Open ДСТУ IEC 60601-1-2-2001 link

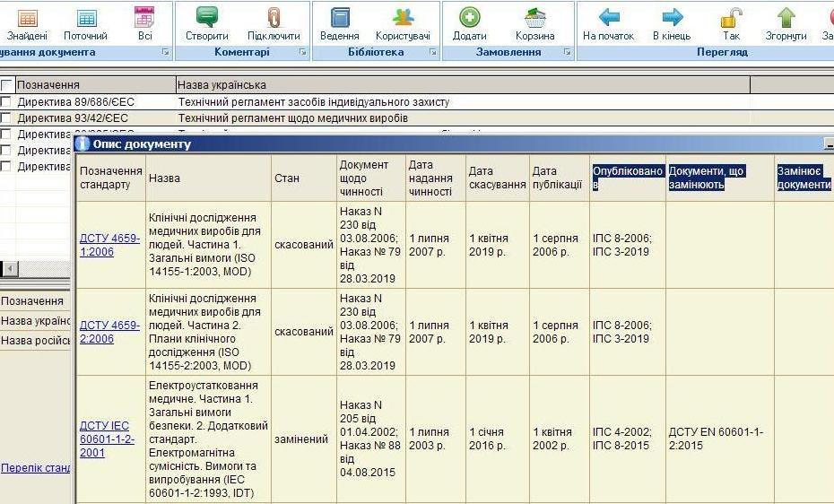[107, 439]
